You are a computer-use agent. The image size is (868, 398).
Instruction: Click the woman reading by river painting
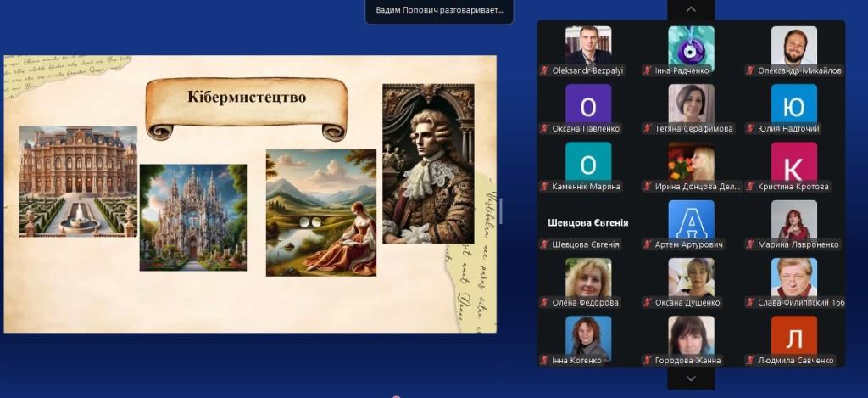tap(320, 213)
